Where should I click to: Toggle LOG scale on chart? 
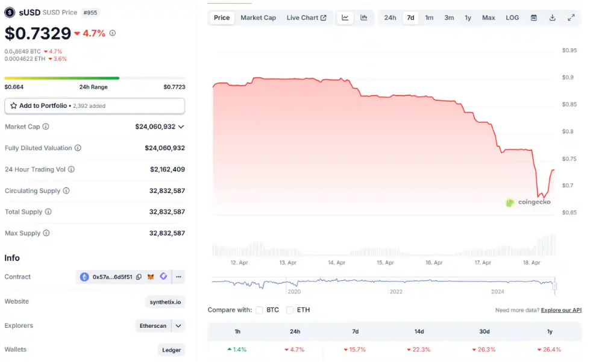pyautogui.click(x=512, y=17)
